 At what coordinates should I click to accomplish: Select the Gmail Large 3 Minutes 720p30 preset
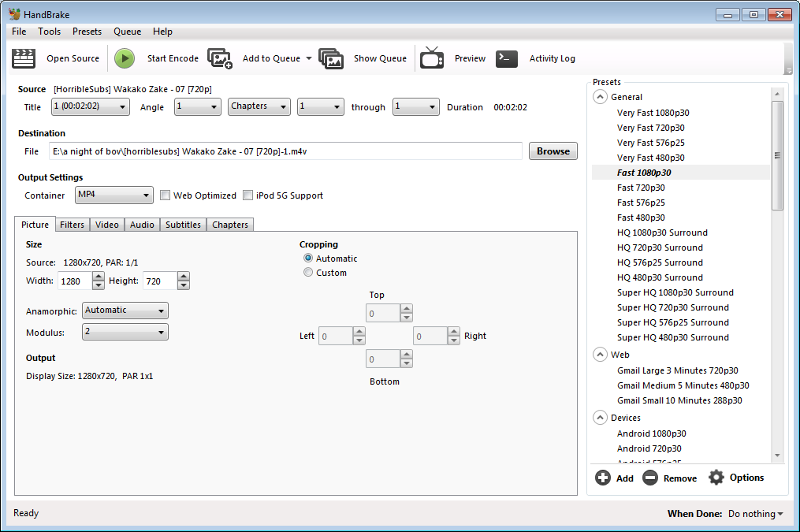click(x=678, y=370)
